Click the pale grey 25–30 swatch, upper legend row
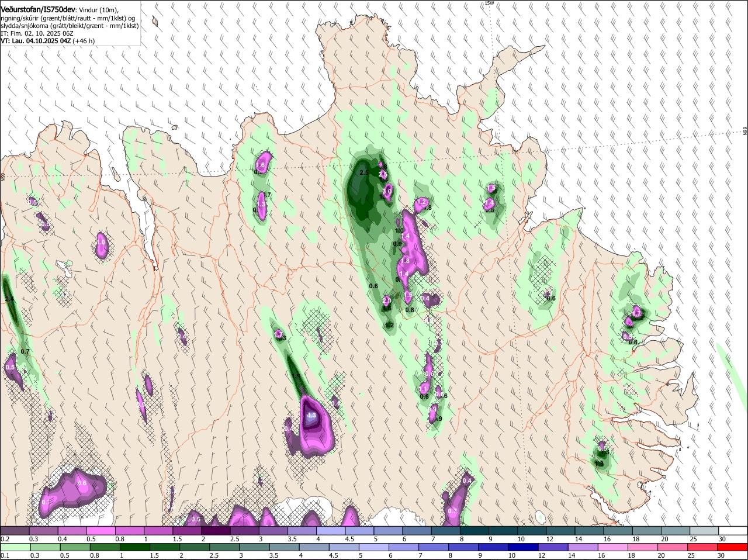Image resolution: width=748 pixels, height=560 pixels. click(705, 531)
